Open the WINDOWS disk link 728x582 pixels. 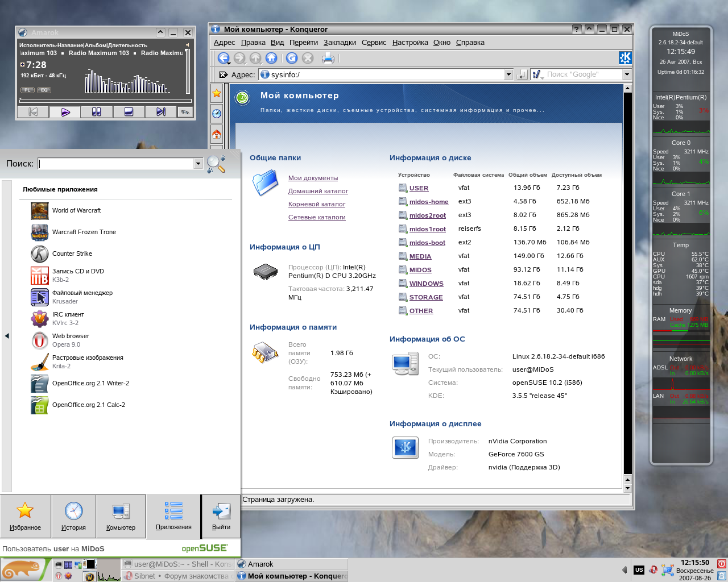(x=426, y=284)
